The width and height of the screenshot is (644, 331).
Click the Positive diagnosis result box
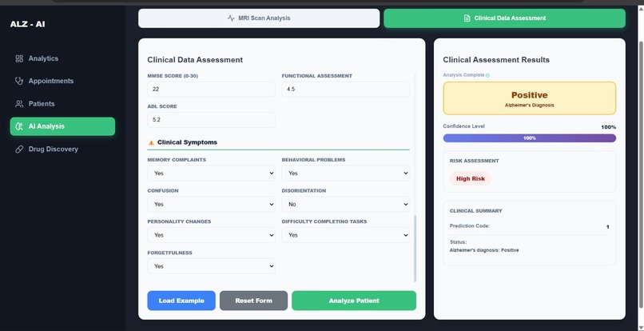(x=530, y=98)
